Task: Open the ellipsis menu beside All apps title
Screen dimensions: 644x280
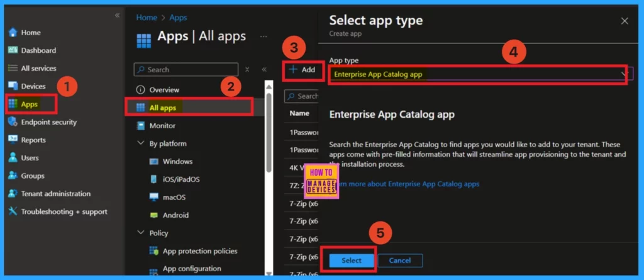Action: [264, 36]
